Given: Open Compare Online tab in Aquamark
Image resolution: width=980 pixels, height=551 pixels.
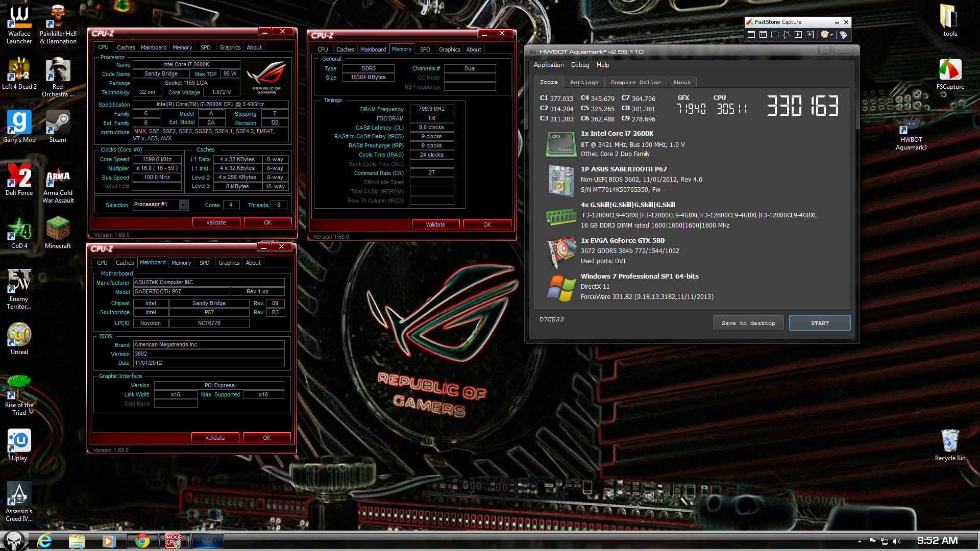Looking at the screenshot, I should tap(635, 82).
